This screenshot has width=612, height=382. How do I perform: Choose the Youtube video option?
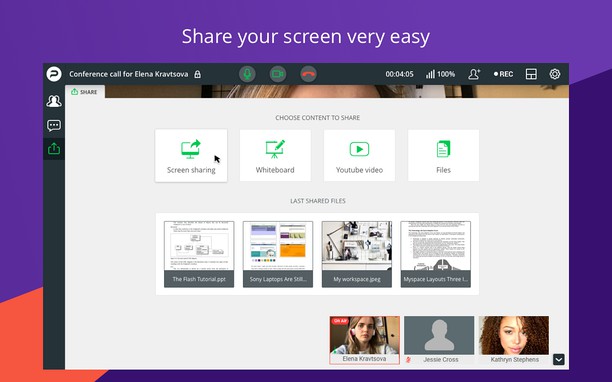(x=359, y=155)
